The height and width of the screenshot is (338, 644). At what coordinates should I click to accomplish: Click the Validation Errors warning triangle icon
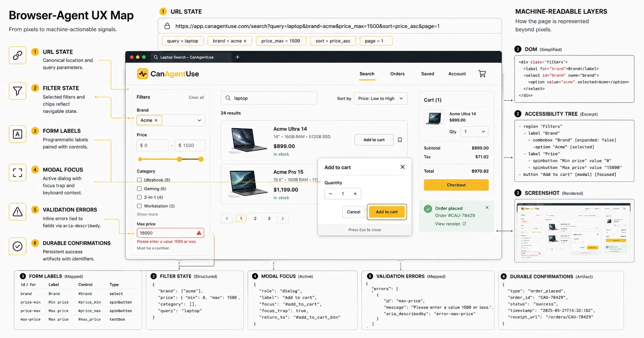pos(17,212)
